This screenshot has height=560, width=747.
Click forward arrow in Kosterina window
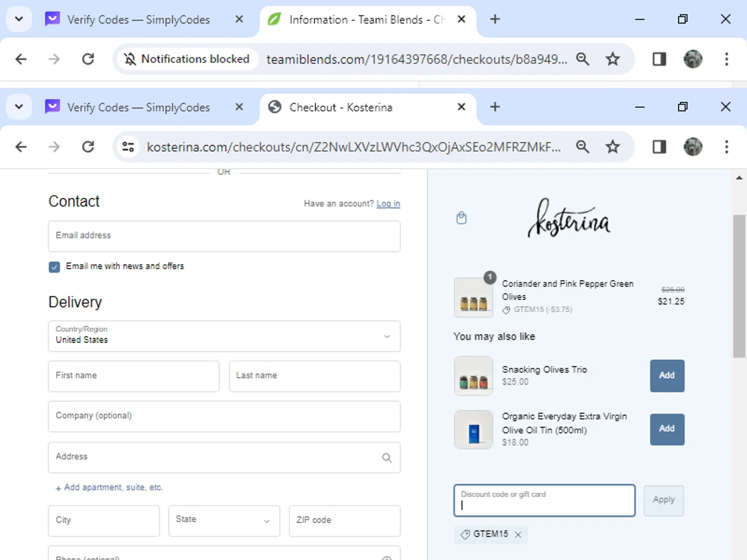54,147
